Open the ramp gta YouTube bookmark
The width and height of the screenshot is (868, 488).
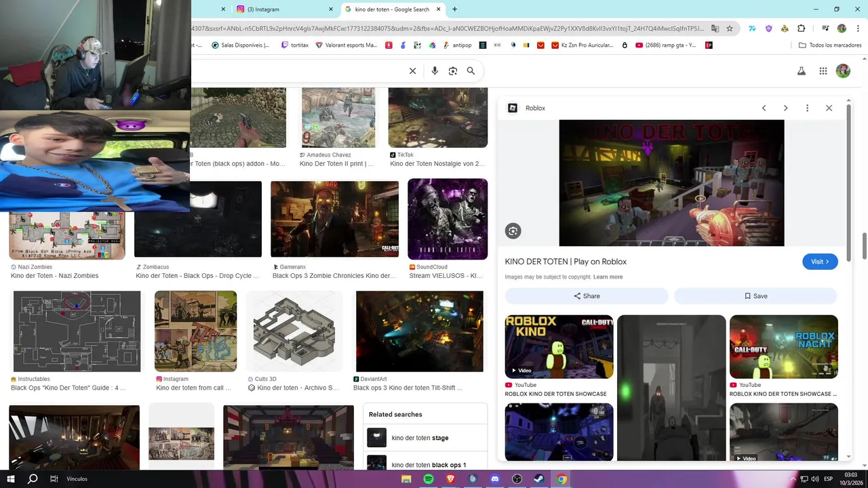coord(666,45)
